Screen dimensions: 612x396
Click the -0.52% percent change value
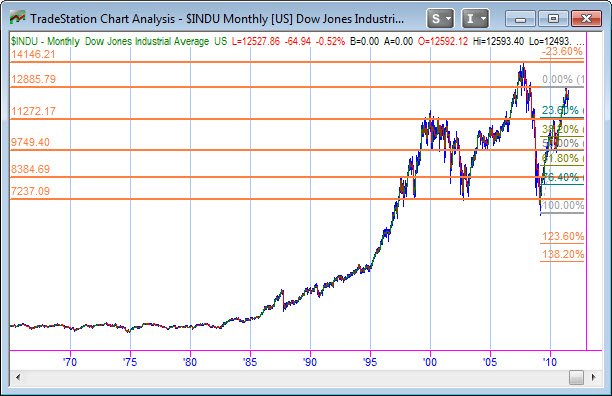330,41
